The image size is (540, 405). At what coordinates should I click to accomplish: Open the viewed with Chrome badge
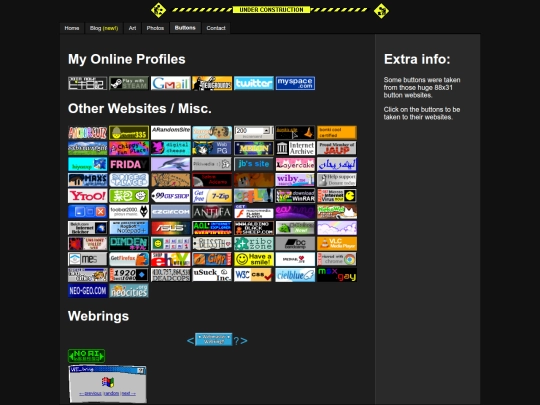(x=337, y=259)
